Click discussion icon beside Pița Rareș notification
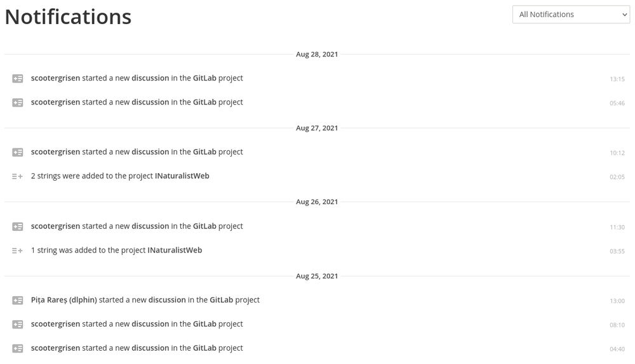The width and height of the screenshot is (635, 364). pos(17,301)
